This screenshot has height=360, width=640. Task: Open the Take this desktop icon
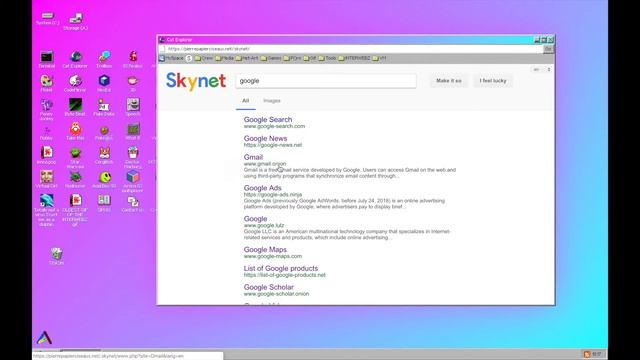75,131
